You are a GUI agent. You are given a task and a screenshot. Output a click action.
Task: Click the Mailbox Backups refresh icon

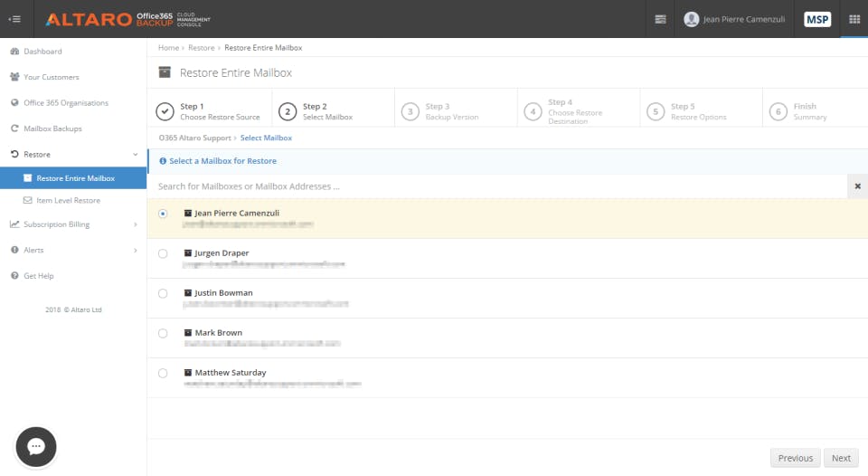coord(15,128)
